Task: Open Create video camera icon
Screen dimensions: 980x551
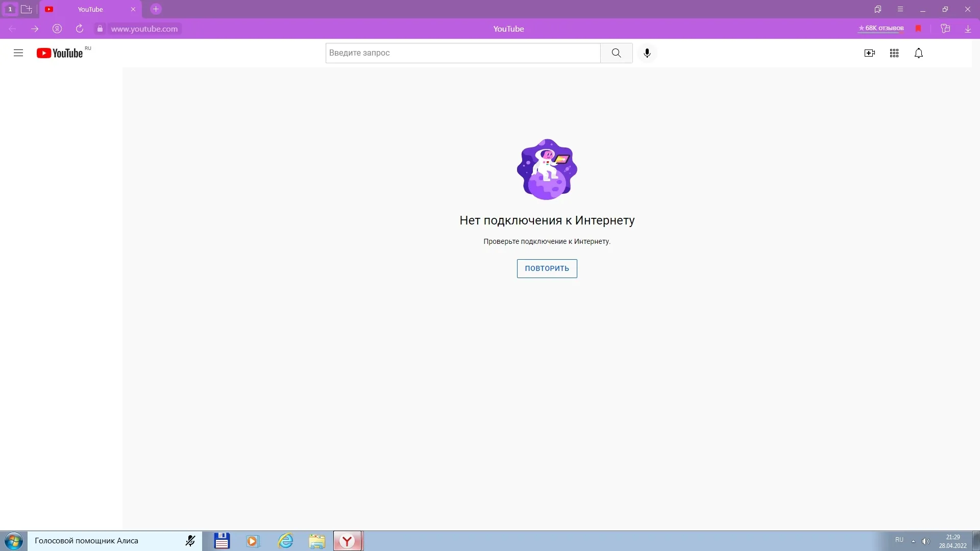Action: click(870, 53)
